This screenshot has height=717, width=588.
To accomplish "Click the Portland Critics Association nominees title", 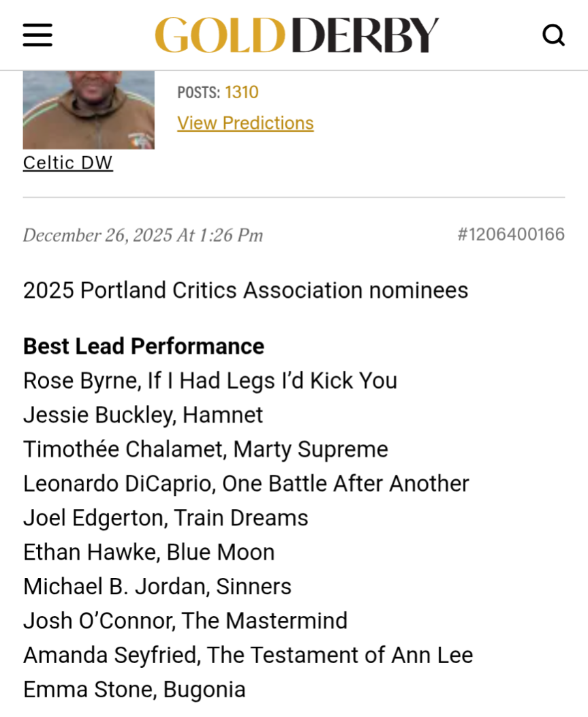I will [245, 290].
